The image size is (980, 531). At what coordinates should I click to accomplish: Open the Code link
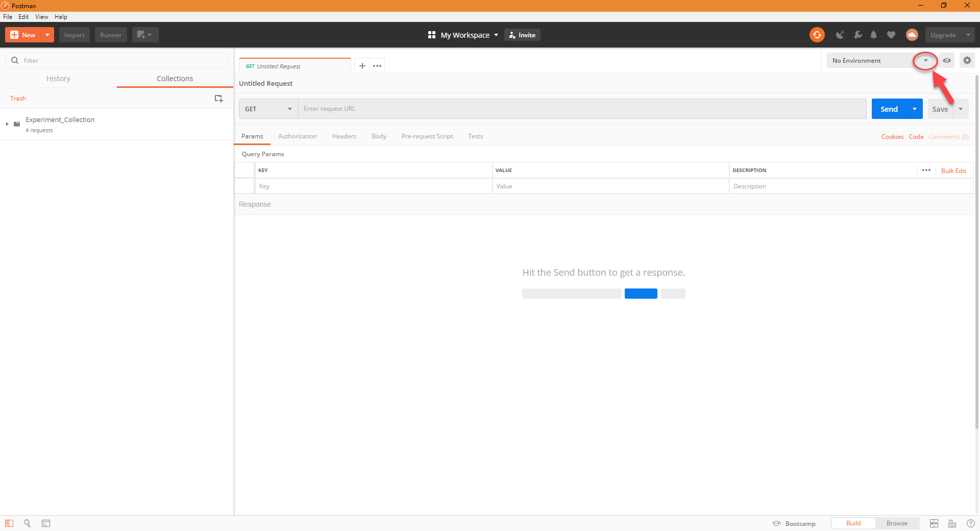click(916, 137)
